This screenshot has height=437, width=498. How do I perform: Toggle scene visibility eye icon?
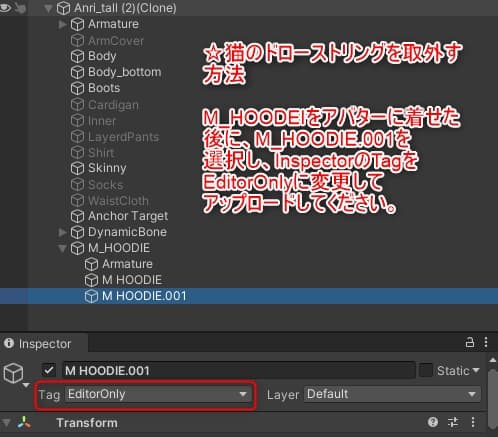[x=5, y=7]
